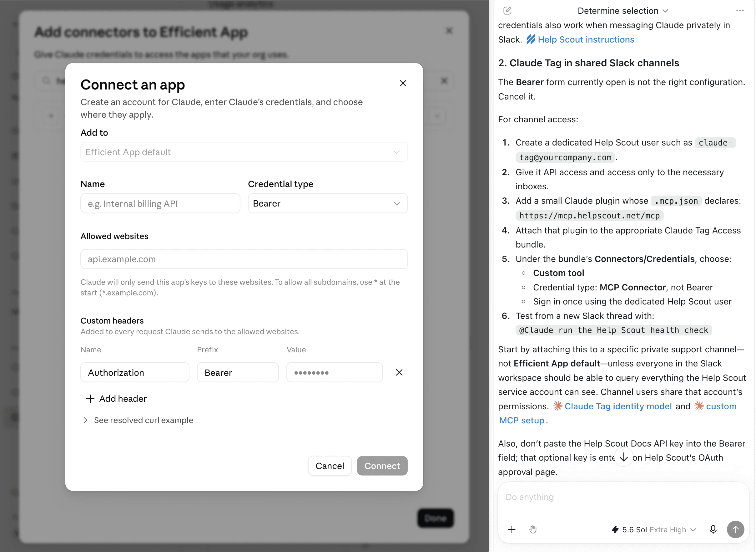Image resolution: width=756 pixels, height=552 pixels.
Task: Open the Determine selection chat title menu
Action: pyautogui.click(x=623, y=11)
